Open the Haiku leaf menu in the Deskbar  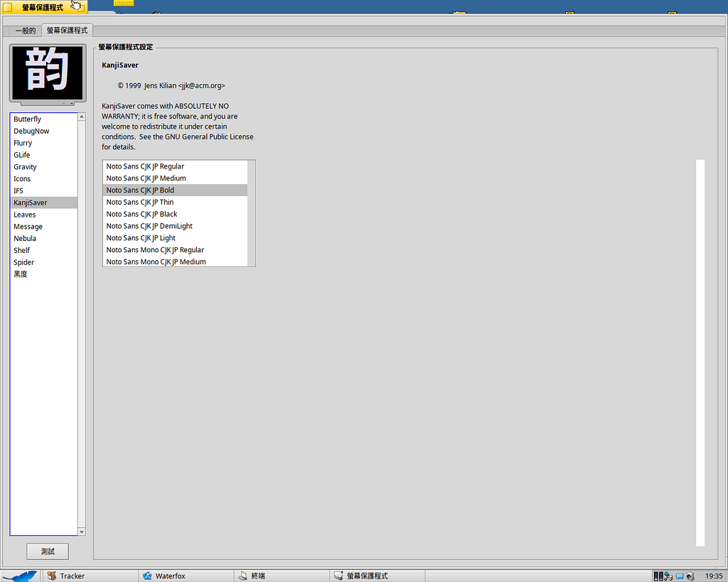[18, 575]
